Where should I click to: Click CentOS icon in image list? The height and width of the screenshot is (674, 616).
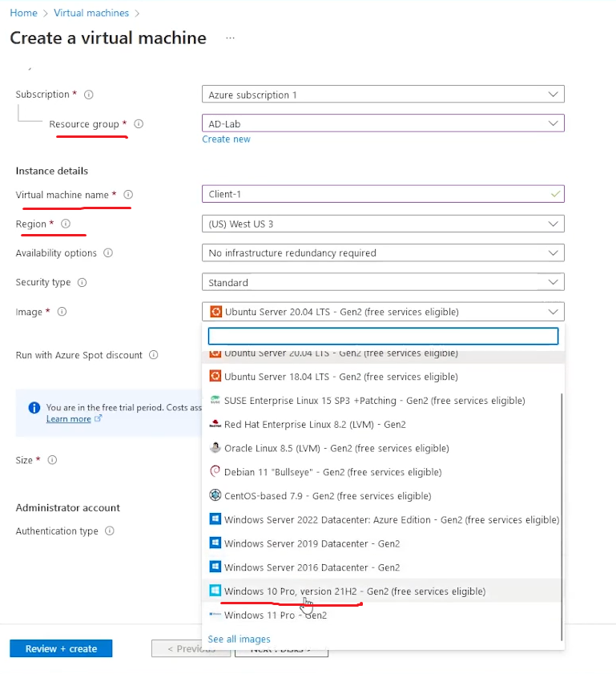pyautogui.click(x=215, y=495)
